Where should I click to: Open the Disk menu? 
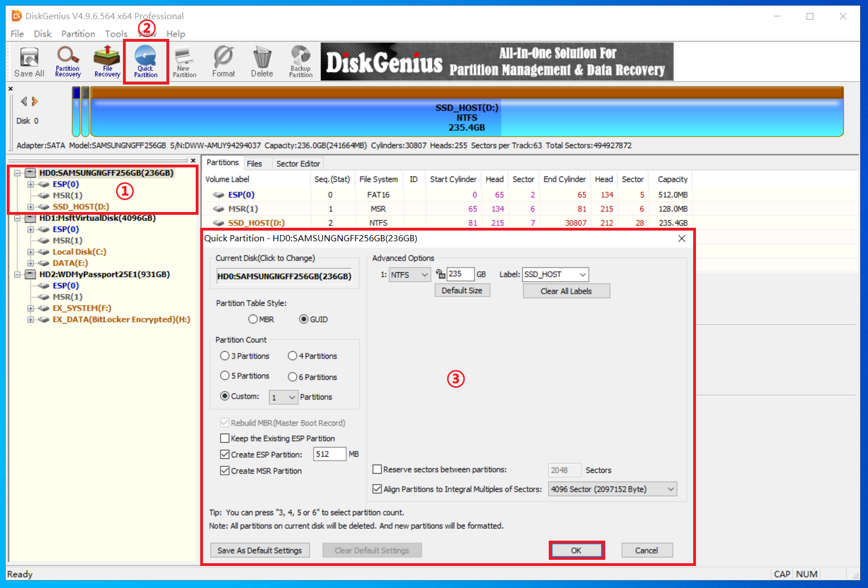coord(43,34)
